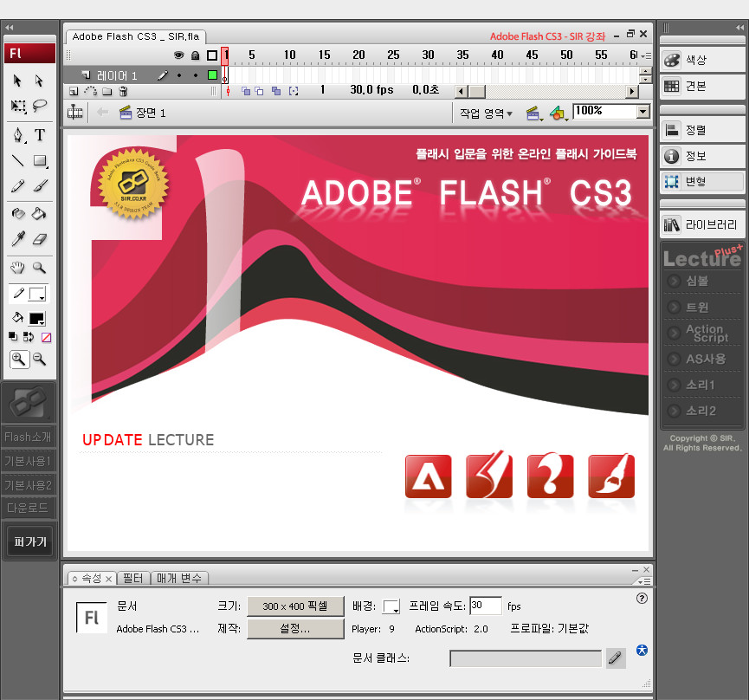Open the stroke color swatch

coord(37,294)
